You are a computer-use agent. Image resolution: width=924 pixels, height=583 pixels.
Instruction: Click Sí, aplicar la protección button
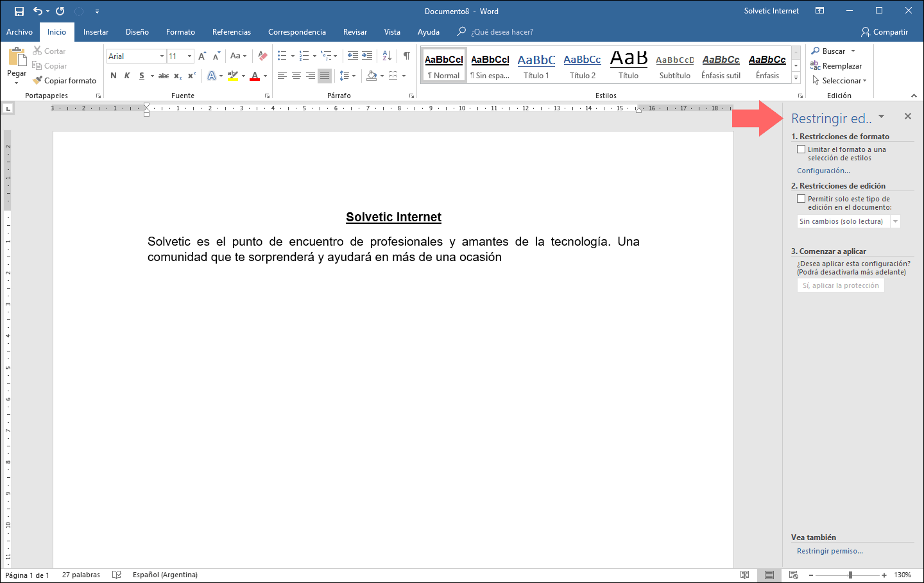[x=841, y=285]
